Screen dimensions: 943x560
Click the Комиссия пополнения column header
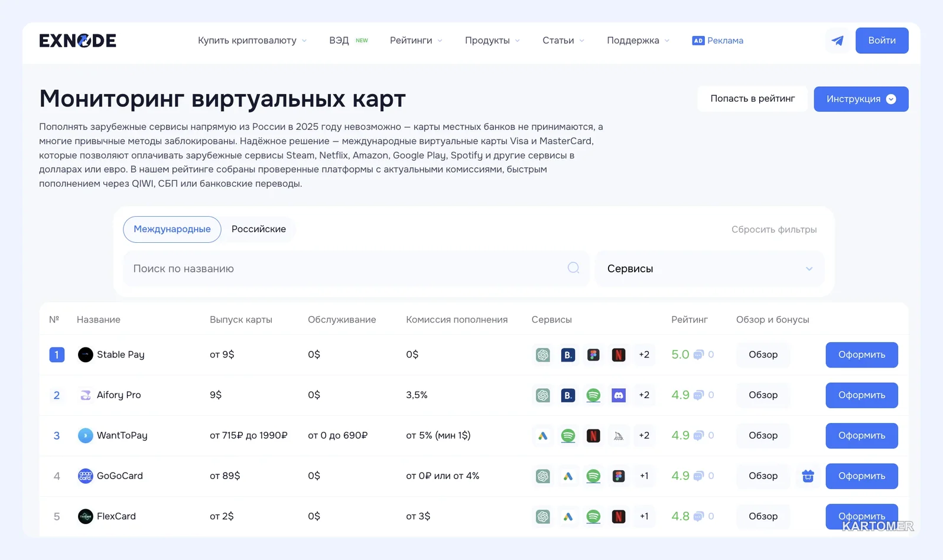[x=457, y=320]
